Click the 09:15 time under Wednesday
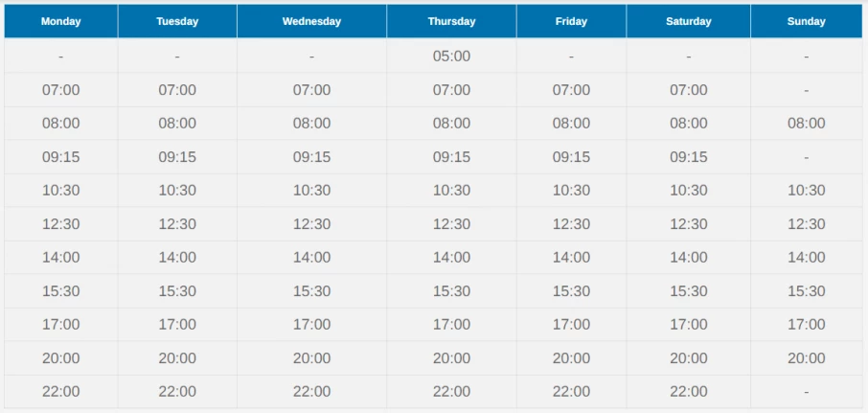The width and height of the screenshot is (868, 413). 311,157
